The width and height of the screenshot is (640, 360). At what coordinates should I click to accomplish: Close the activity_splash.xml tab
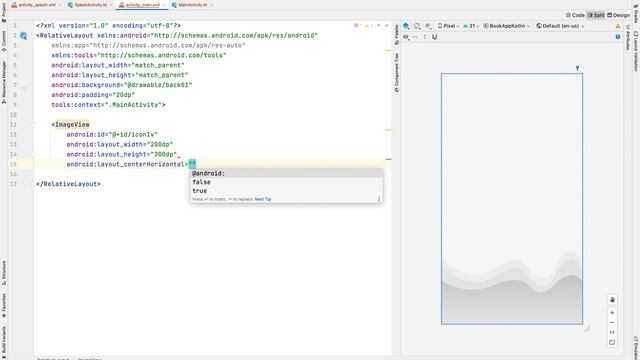(60, 5)
